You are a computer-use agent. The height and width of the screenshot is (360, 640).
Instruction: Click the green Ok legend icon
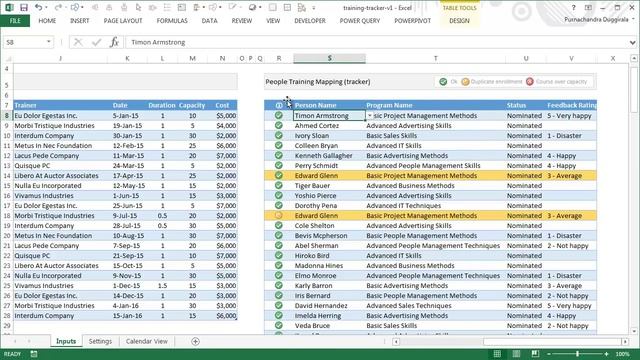tap(443, 82)
